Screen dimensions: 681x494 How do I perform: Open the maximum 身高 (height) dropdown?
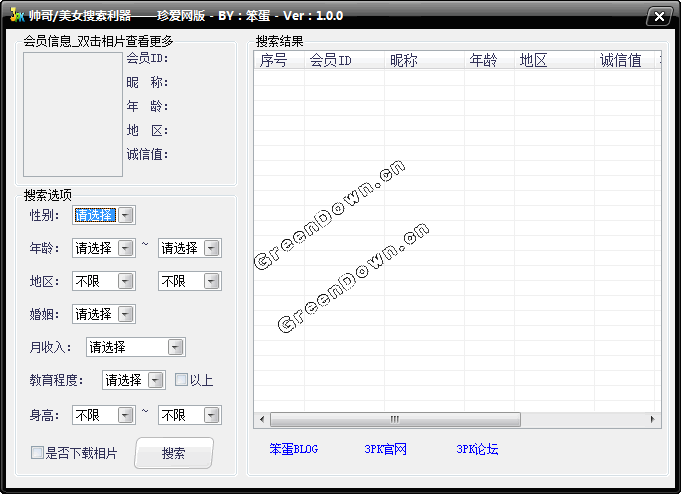(x=190, y=415)
